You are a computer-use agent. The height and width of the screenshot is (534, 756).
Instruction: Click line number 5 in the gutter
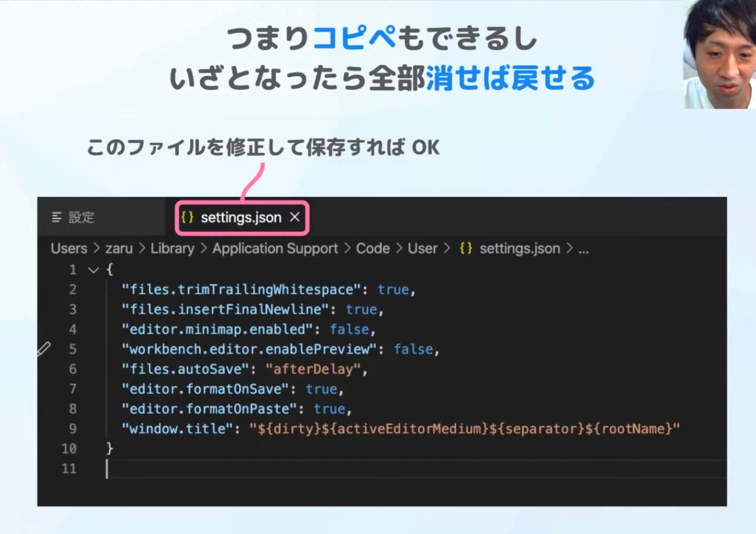[x=72, y=349]
